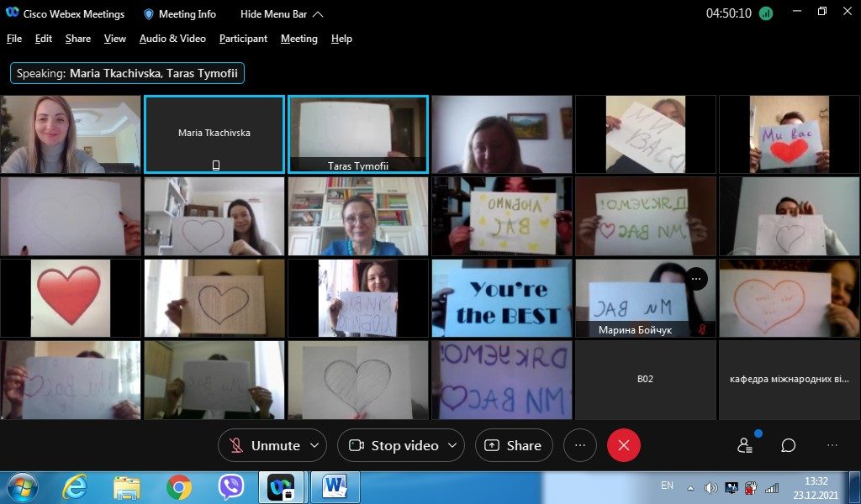The height and width of the screenshot is (504, 861).
Task: Open ellipsis menu on Марина Бойчук video
Action: [x=696, y=279]
